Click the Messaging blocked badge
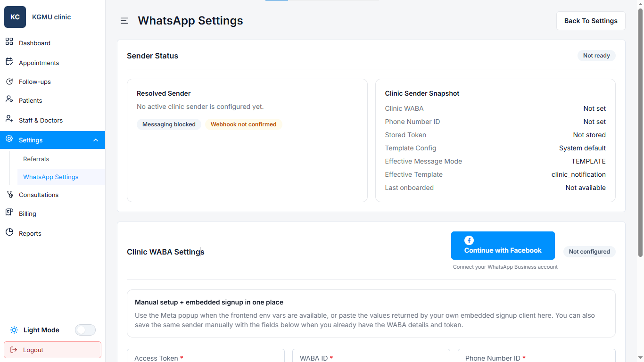Image resolution: width=644 pixels, height=362 pixels. click(x=169, y=124)
